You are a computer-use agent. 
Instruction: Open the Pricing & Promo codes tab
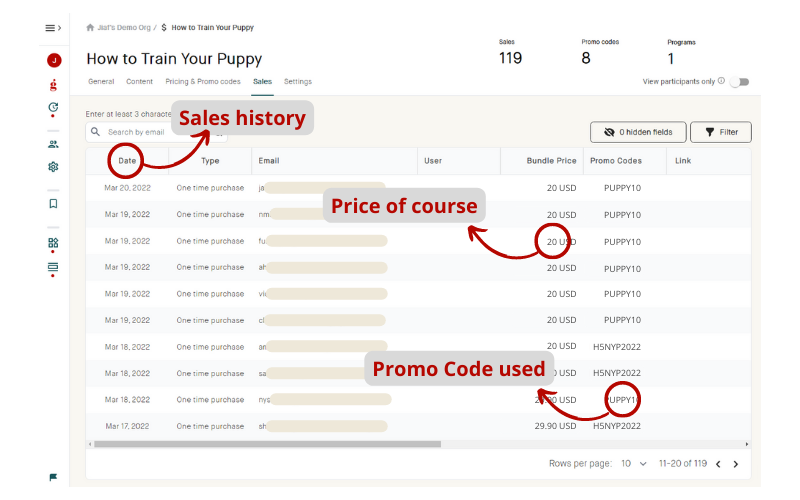click(x=203, y=82)
